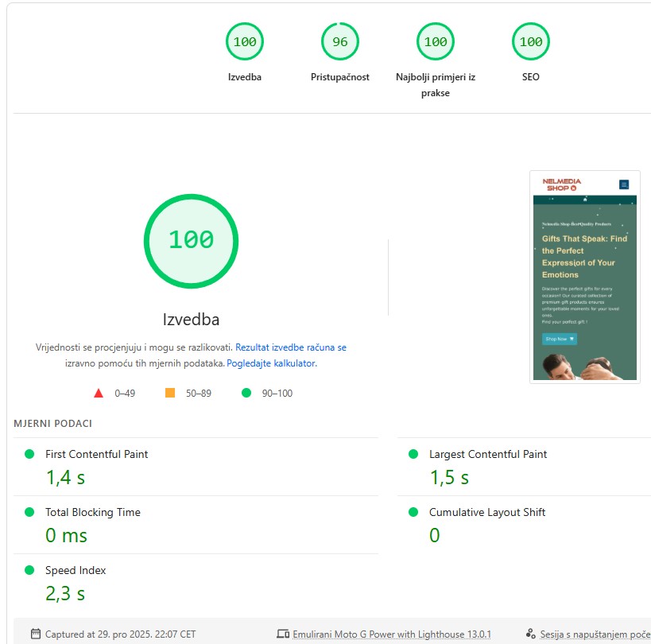Click the red triangle 0–49 legend icon
The image size is (651, 644).
click(x=99, y=393)
